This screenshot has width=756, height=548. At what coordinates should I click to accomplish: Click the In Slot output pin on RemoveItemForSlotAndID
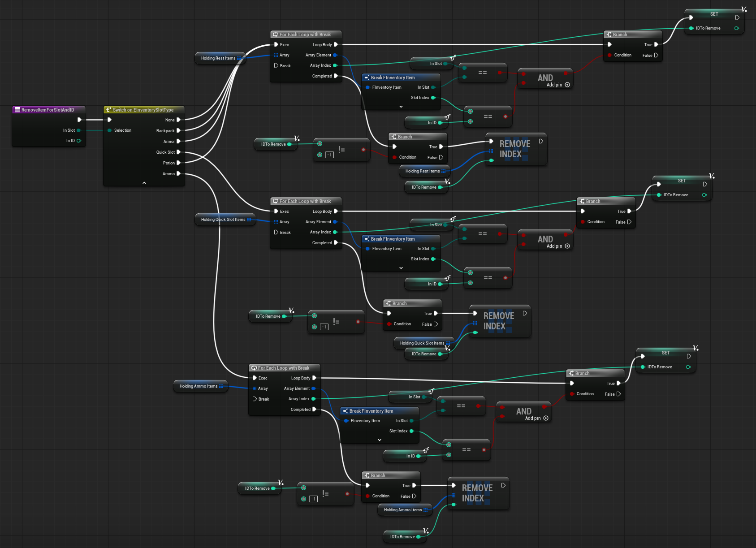click(79, 130)
